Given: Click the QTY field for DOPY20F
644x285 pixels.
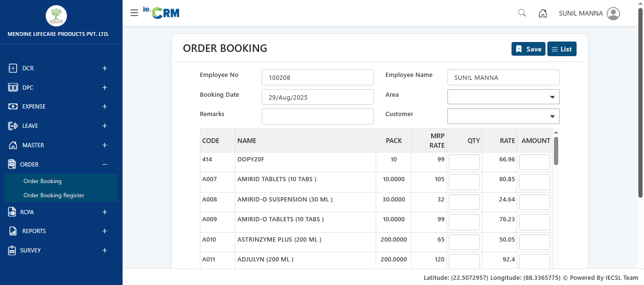Looking at the screenshot, I should [464, 162].
